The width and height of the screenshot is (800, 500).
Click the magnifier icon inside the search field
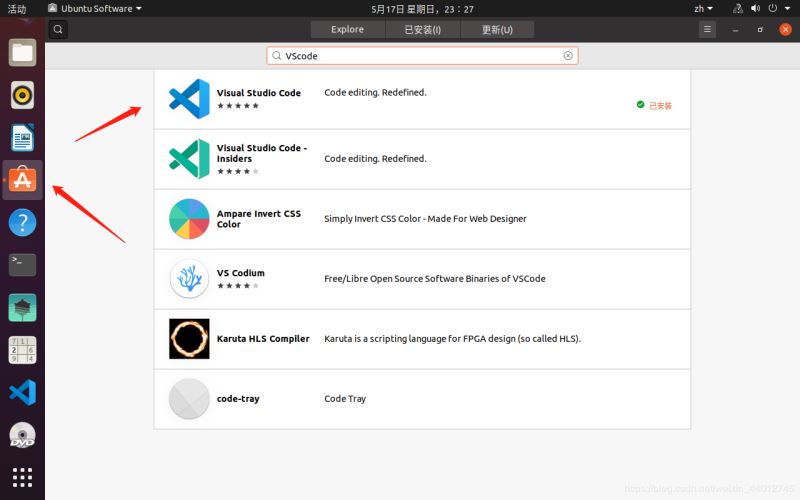277,56
